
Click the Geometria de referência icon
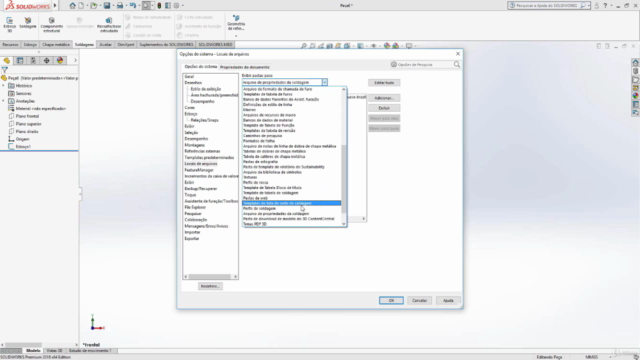tap(236, 22)
